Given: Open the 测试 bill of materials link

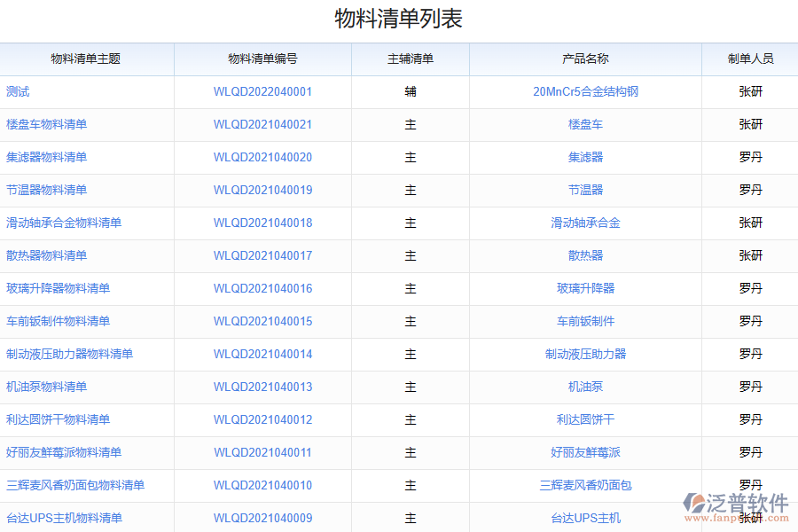Looking at the screenshot, I should point(18,91).
